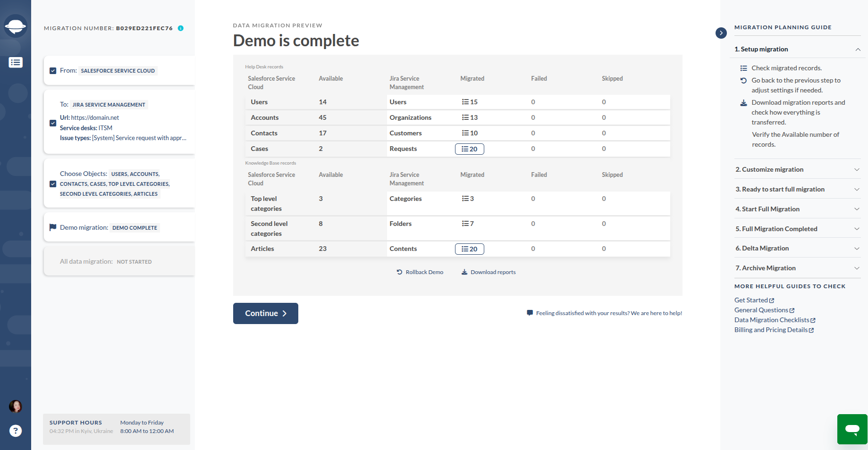
Task: Expand Customize migration section
Action: pyautogui.click(x=798, y=169)
